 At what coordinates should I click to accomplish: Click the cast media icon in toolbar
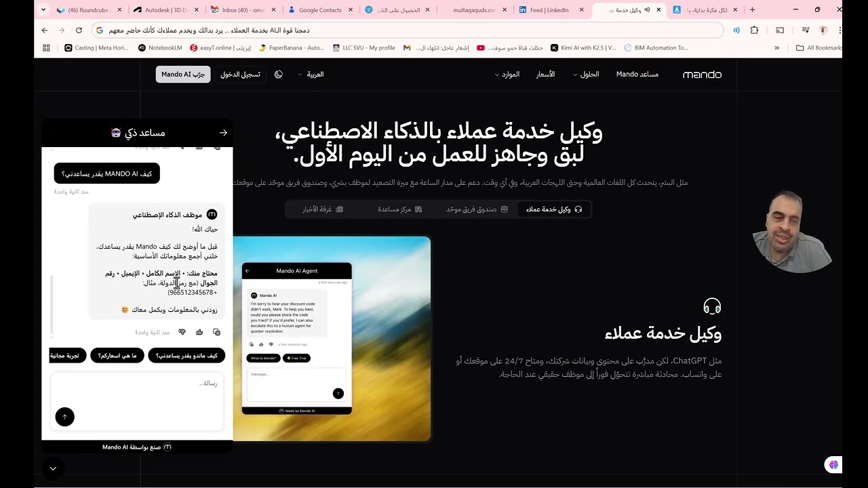pos(780,30)
